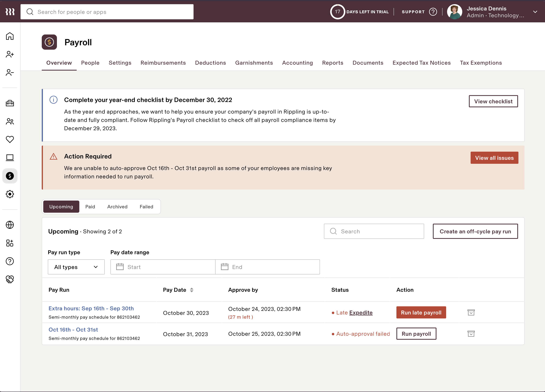Screen dimensions: 545x392
Task: Open the people group sidebar icon
Action: [10, 122]
